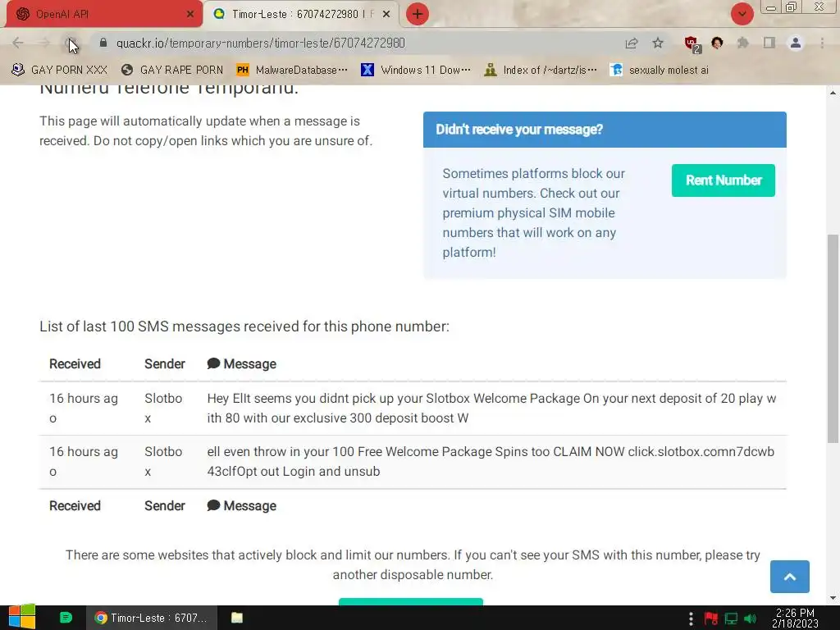View site info via lock icon
840x630 pixels.
point(103,43)
